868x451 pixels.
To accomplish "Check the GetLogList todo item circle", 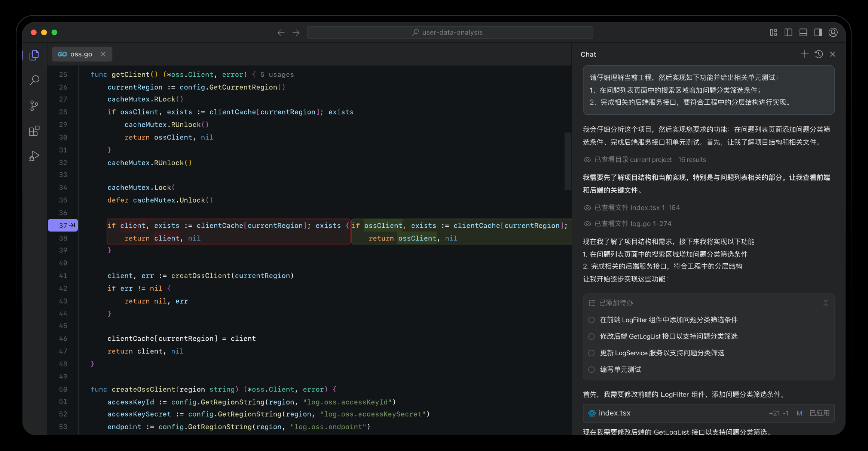I will click(592, 337).
